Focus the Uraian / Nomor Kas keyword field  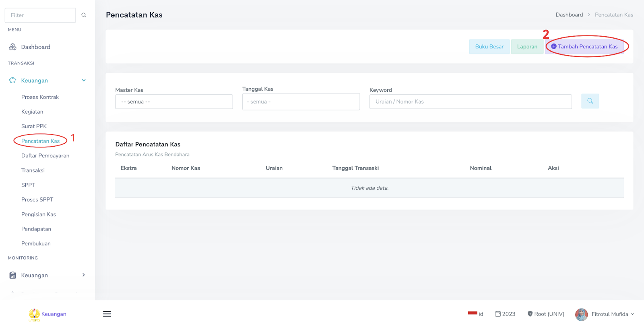[x=470, y=102]
